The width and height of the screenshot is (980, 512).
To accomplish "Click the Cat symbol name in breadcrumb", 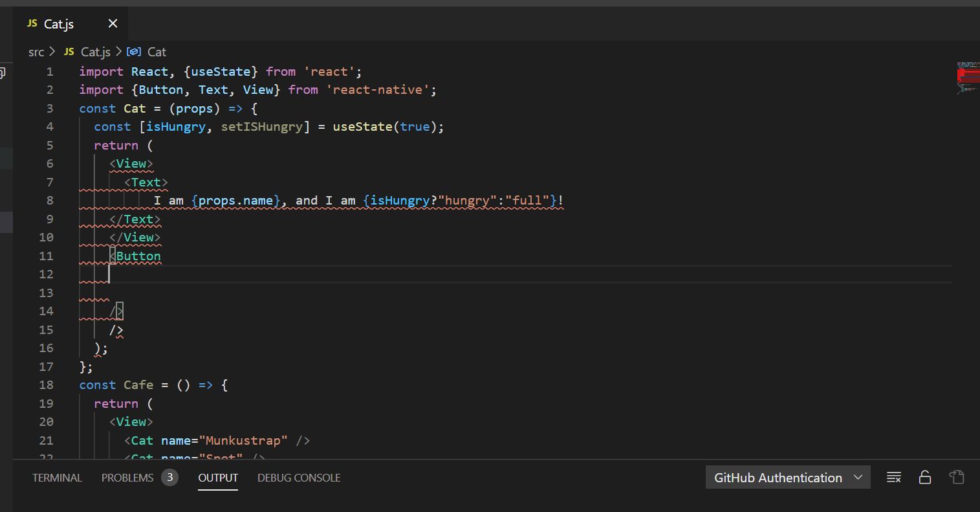I will click(x=157, y=52).
